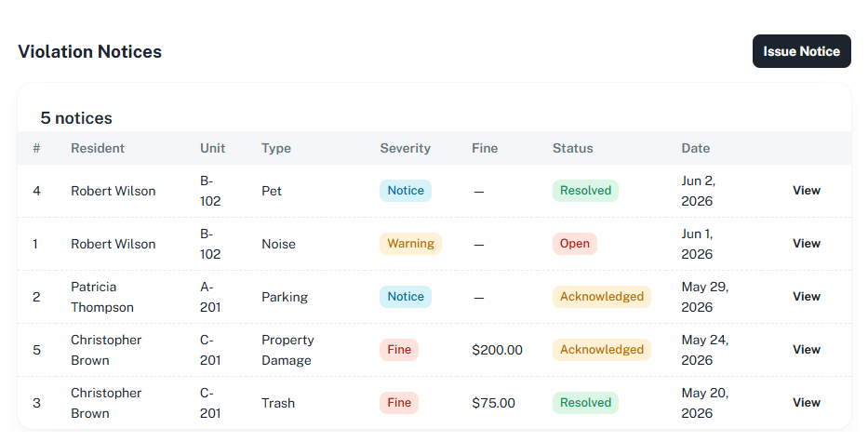The height and width of the screenshot is (442, 868).
Task: Click the Severity column header
Action: [406, 149]
